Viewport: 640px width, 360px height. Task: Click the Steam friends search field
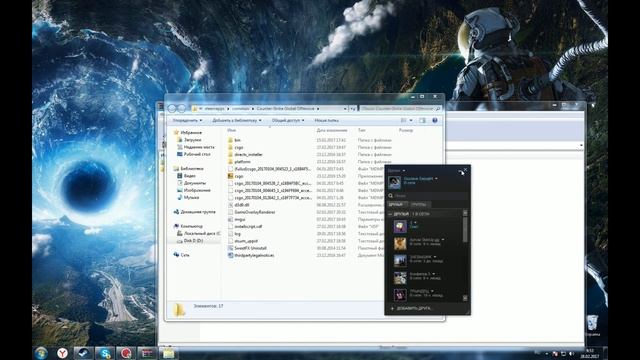pos(427,196)
